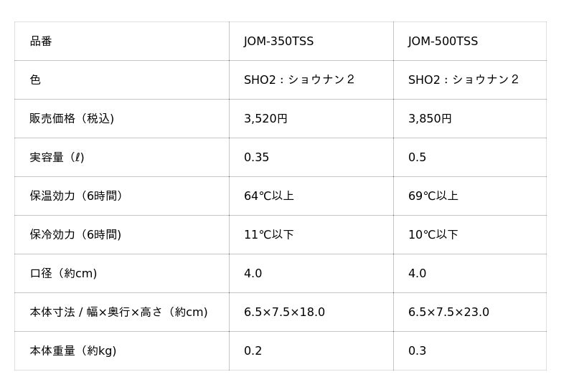Select the 3,850円 price cell
The height and width of the screenshot is (392, 574).
[430, 119]
